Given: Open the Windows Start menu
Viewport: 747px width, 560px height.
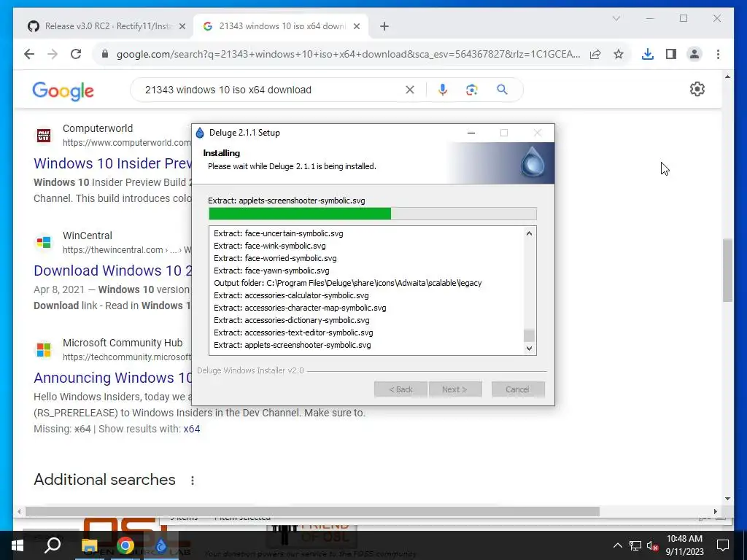Looking at the screenshot, I should (18, 545).
